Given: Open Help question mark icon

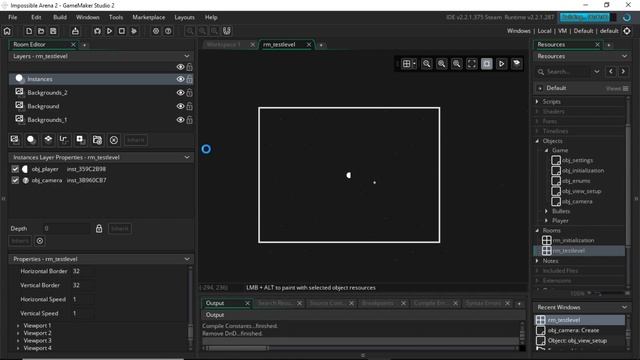Looking at the screenshot, I should pos(168,31).
